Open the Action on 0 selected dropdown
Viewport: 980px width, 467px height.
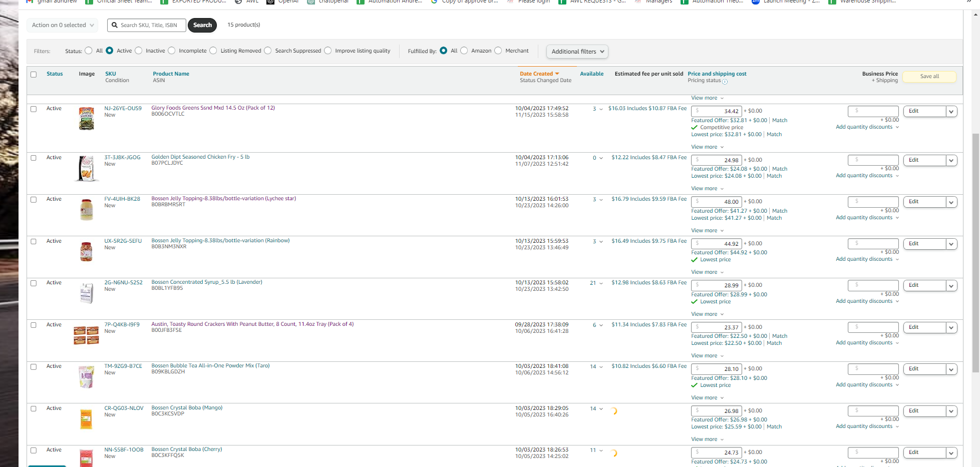pyautogui.click(x=63, y=25)
